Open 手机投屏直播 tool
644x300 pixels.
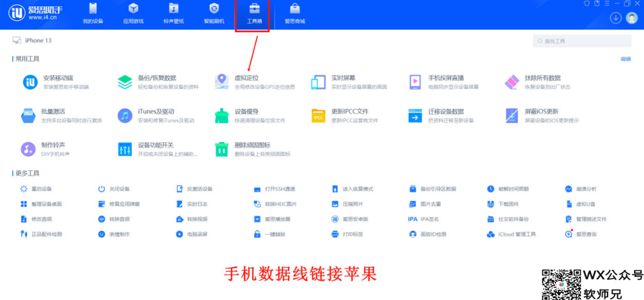[443, 82]
